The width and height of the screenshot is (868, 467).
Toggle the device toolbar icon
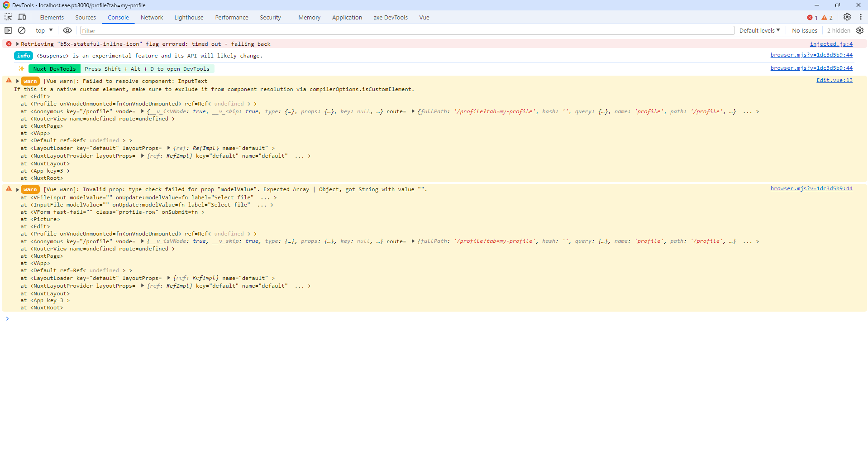pyautogui.click(x=22, y=17)
